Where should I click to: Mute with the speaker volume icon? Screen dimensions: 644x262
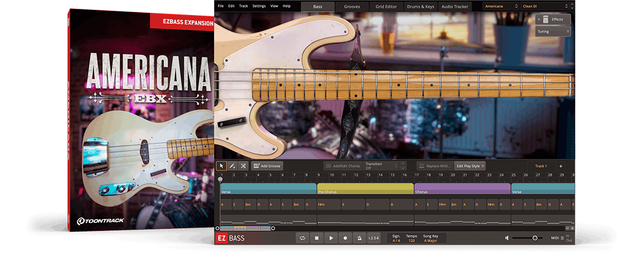pos(507,238)
